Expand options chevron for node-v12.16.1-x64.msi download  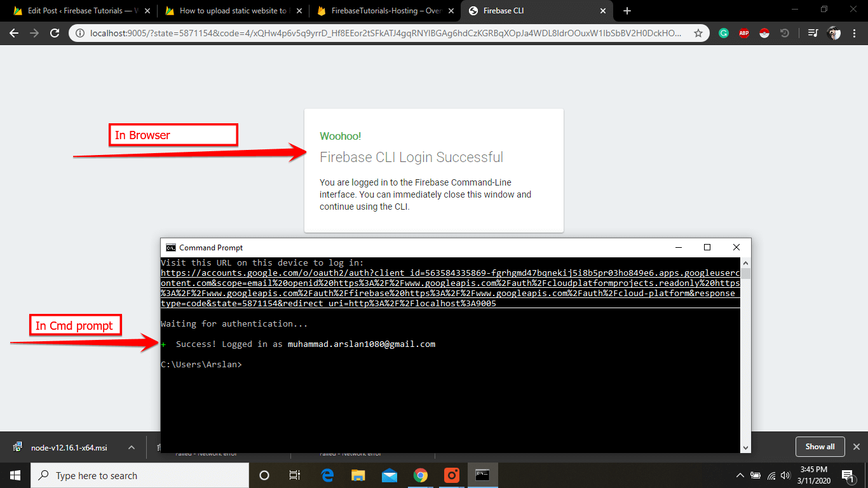coord(132,447)
